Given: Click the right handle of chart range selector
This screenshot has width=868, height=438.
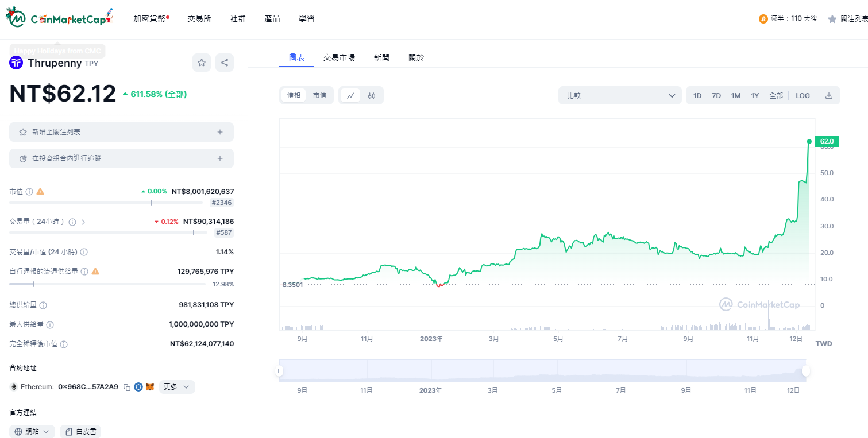Looking at the screenshot, I should (x=806, y=371).
